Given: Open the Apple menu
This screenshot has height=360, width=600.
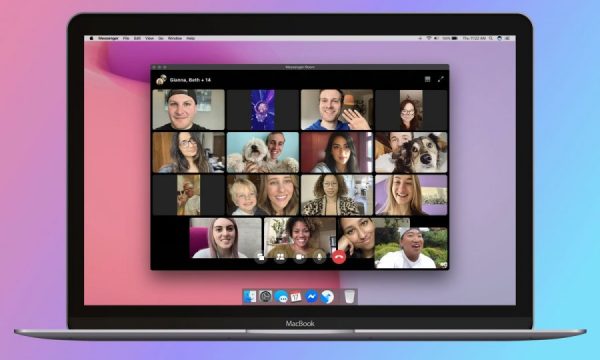Looking at the screenshot, I should point(91,39).
